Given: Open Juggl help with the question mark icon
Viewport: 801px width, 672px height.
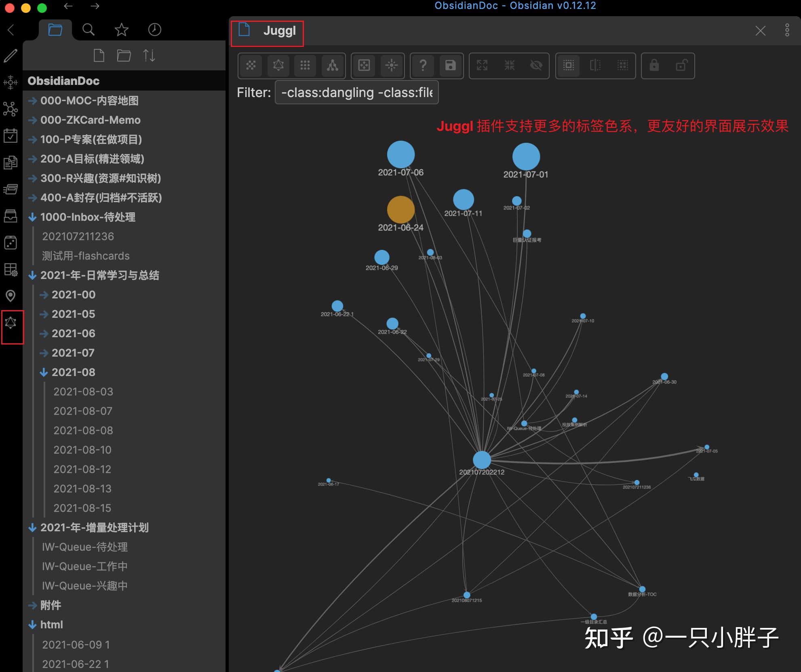Looking at the screenshot, I should tap(423, 66).
